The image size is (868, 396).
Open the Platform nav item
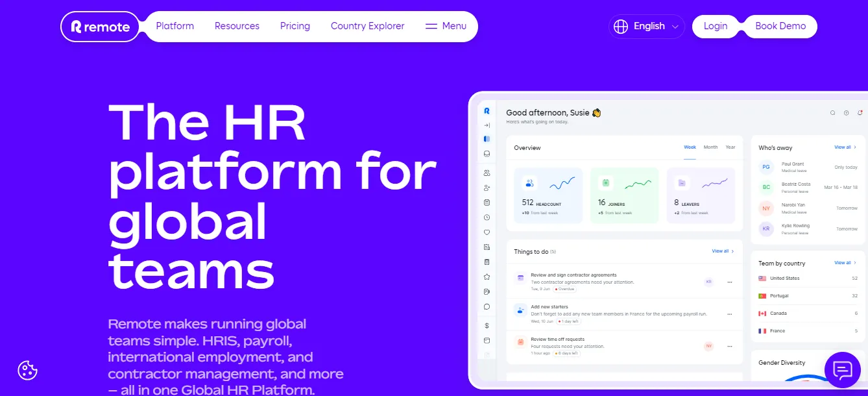[175, 27]
